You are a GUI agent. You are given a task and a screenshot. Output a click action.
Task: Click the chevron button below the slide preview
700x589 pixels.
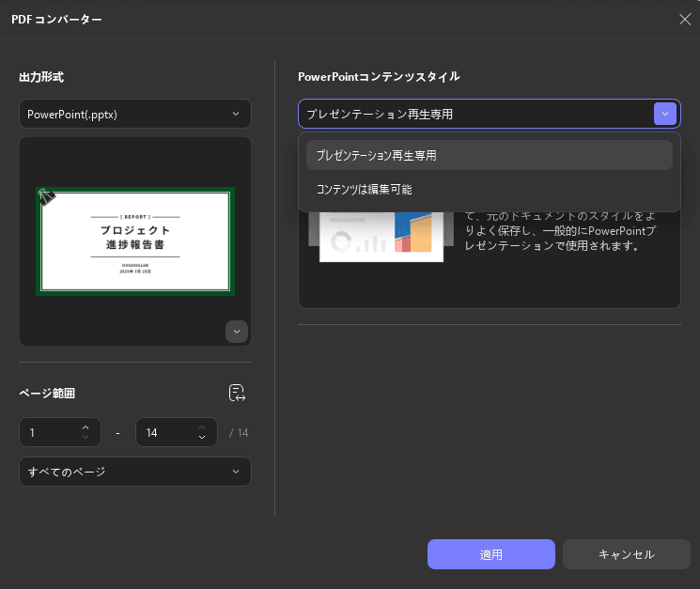click(237, 332)
